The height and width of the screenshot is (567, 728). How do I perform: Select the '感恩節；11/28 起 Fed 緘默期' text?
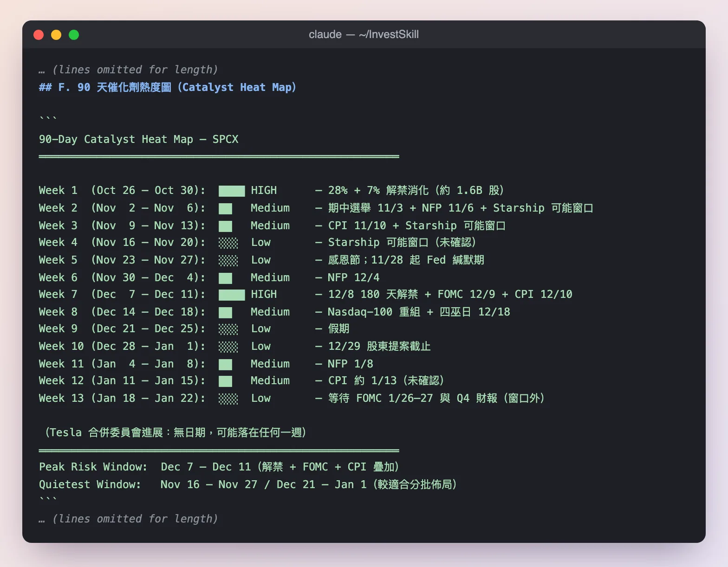[406, 260]
